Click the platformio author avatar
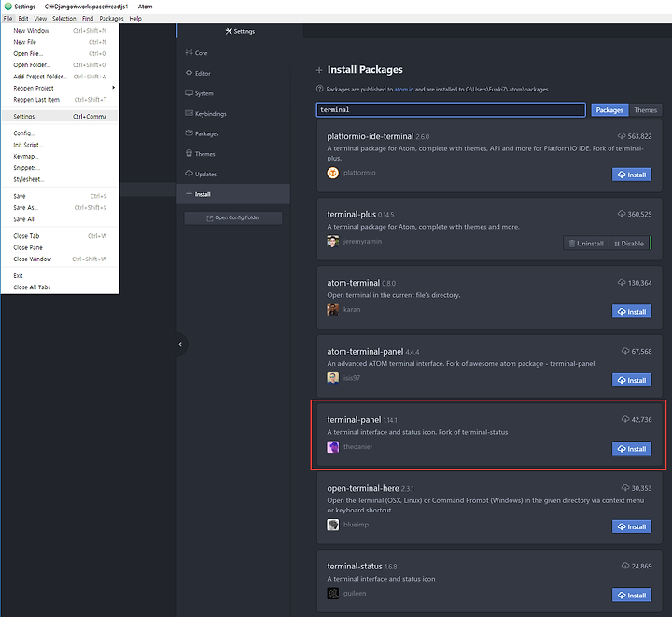The height and width of the screenshot is (617, 672). 333,173
